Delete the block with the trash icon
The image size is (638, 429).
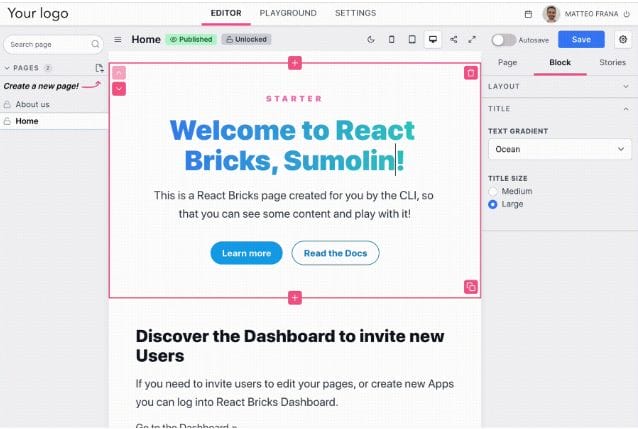tap(471, 73)
